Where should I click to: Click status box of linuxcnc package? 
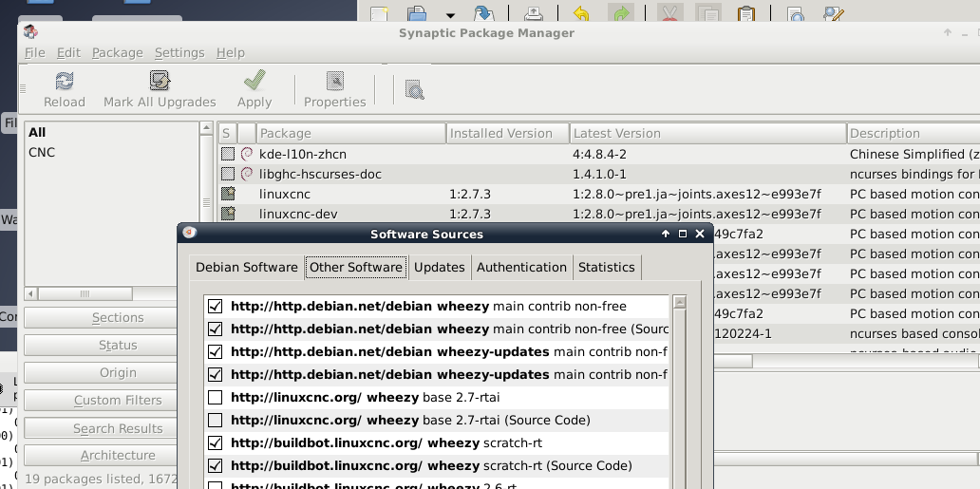228,194
